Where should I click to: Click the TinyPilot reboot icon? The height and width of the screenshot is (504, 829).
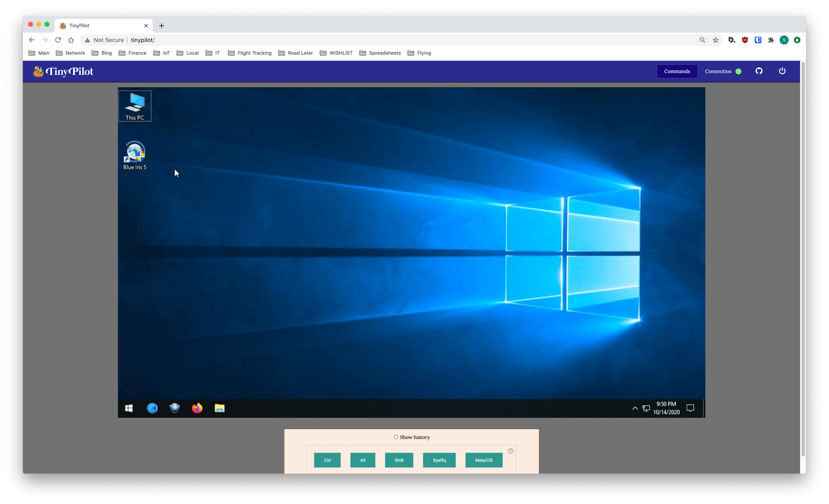pyautogui.click(x=782, y=71)
